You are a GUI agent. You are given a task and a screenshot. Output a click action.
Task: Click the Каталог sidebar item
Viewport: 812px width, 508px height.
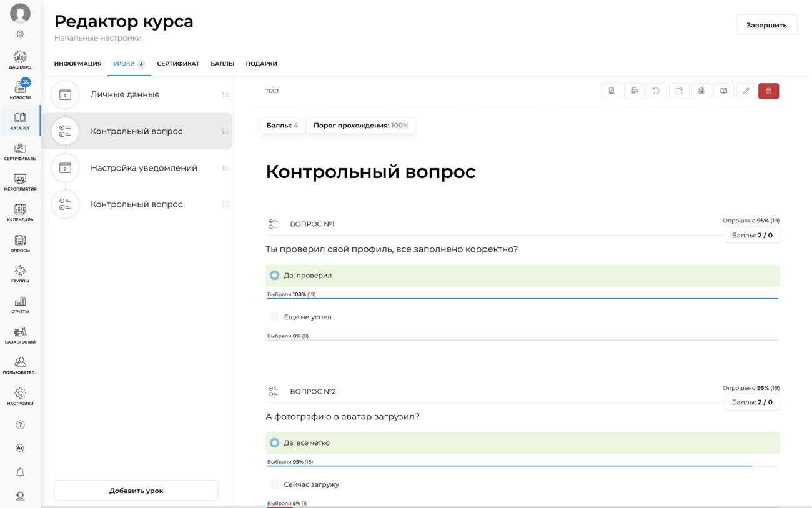point(20,121)
